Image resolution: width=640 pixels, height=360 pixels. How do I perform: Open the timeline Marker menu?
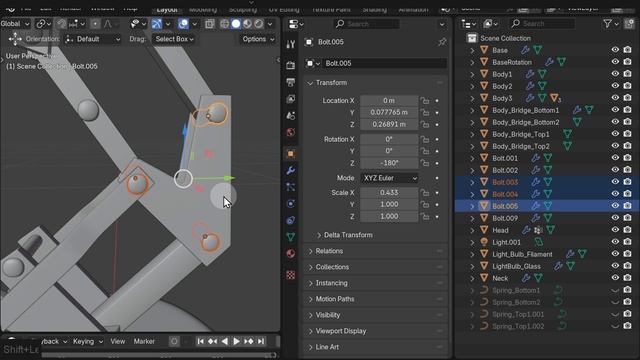click(x=144, y=341)
